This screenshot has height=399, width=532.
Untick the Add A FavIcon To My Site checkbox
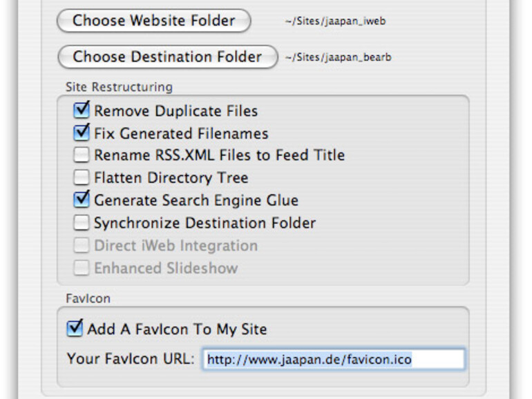click(75, 329)
